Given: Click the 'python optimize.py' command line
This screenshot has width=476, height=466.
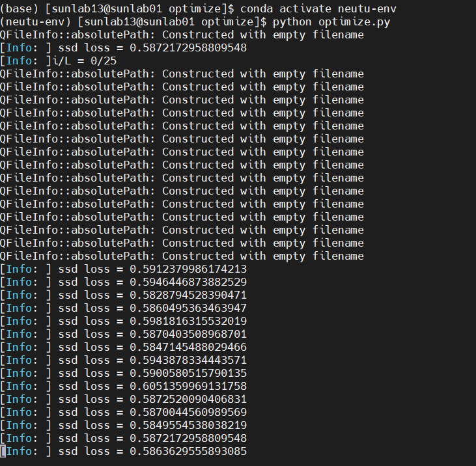Looking at the screenshot, I should point(195,22).
